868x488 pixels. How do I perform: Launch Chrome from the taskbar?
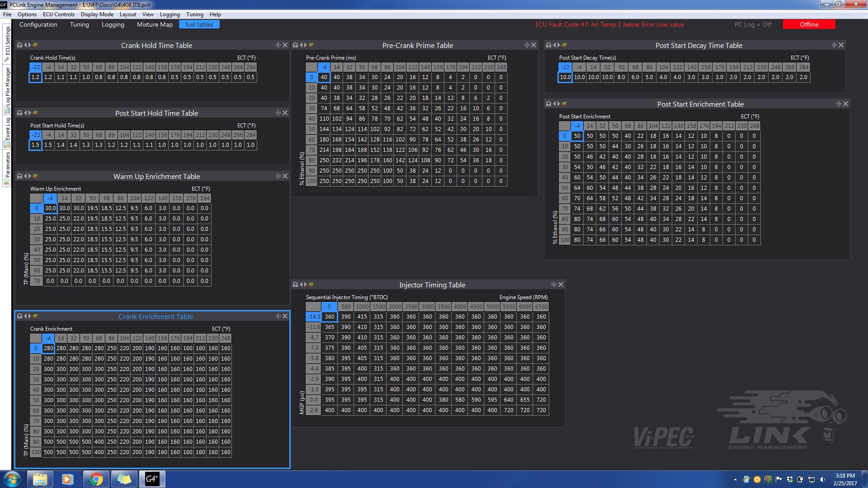point(96,479)
